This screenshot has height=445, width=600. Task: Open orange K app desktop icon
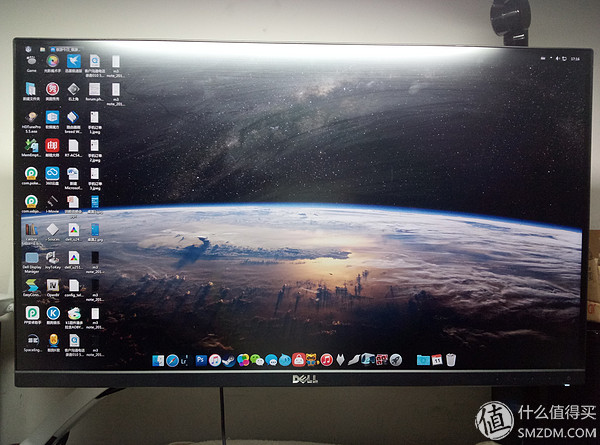54,343
